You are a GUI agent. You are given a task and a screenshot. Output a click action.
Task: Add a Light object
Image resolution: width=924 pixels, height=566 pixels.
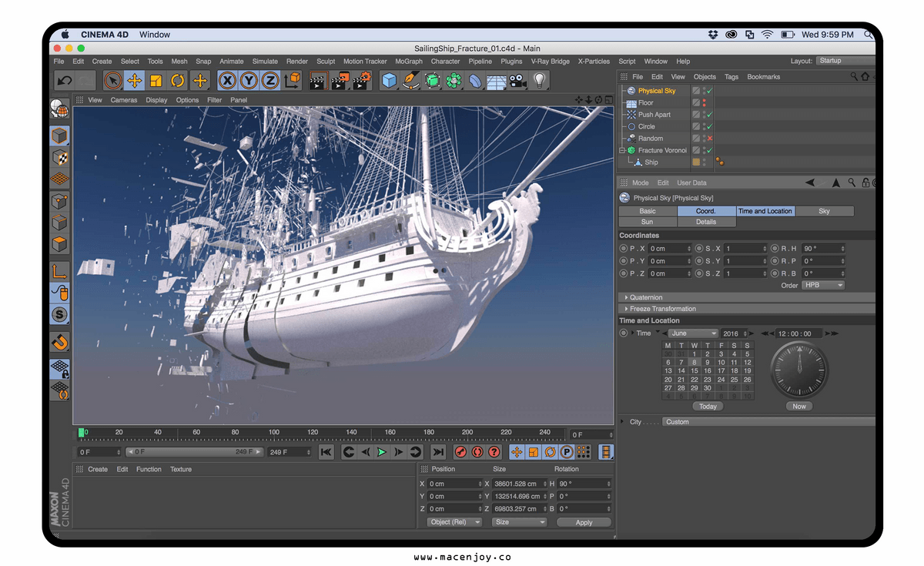coord(540,80)
